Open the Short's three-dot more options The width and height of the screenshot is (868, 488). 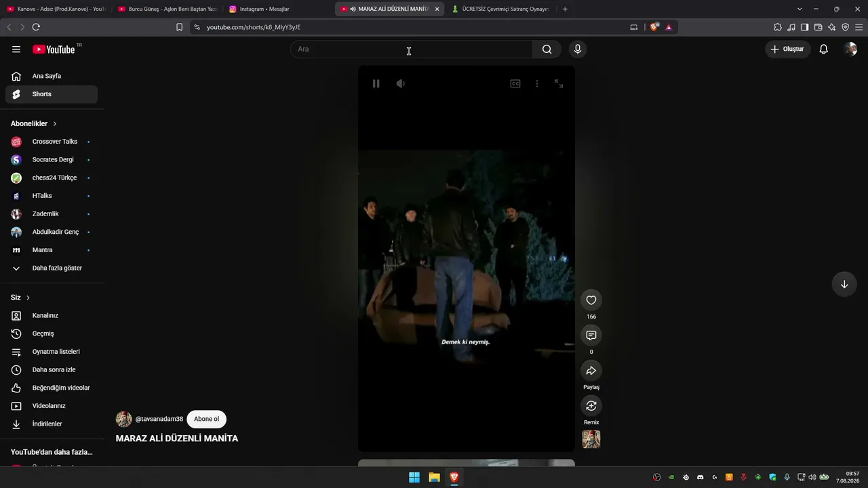(537, 83)
